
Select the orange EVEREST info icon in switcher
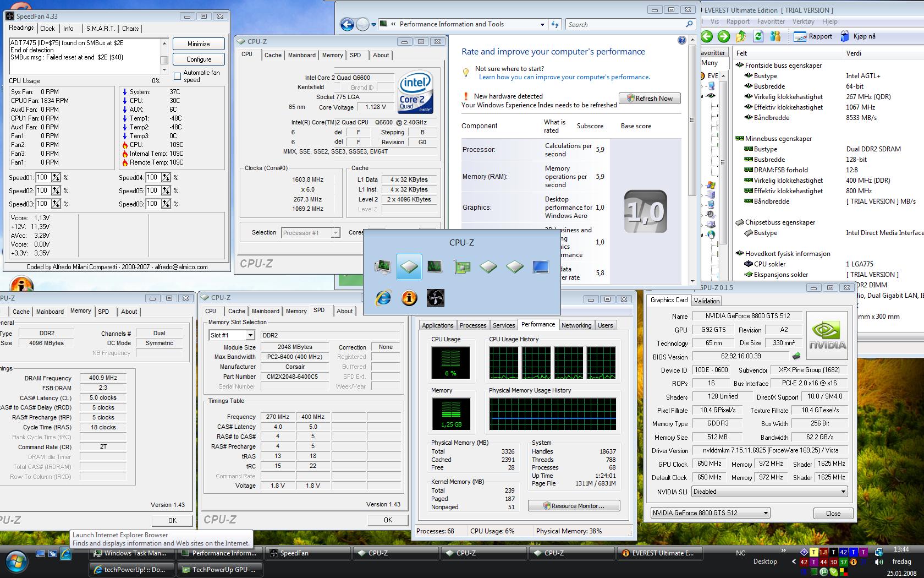409,298
